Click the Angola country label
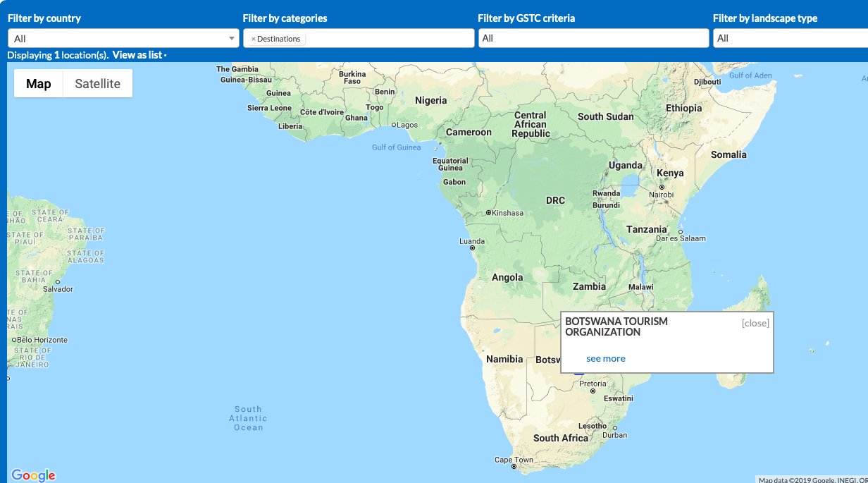 click(x=507, y=277)
